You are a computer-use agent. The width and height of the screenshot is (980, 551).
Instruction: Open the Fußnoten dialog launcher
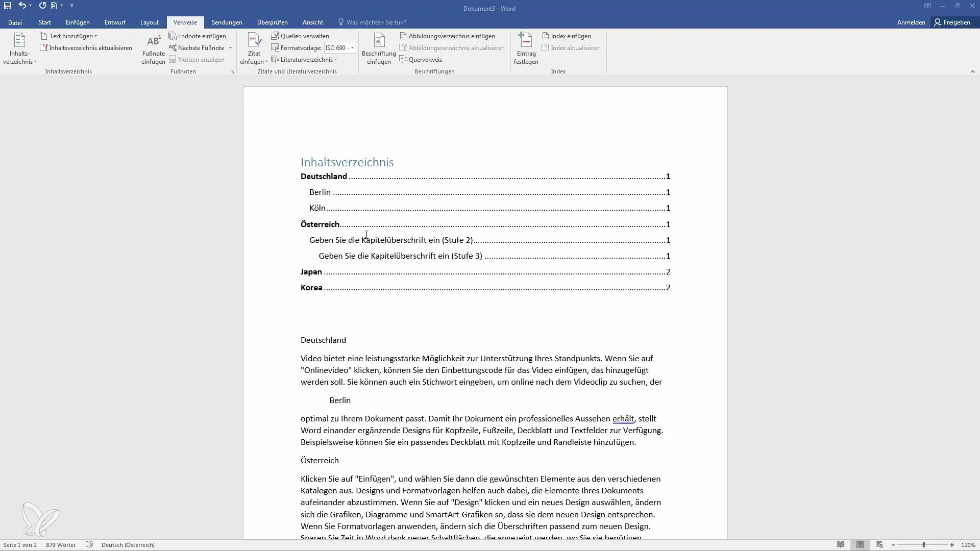coord(232,72)
